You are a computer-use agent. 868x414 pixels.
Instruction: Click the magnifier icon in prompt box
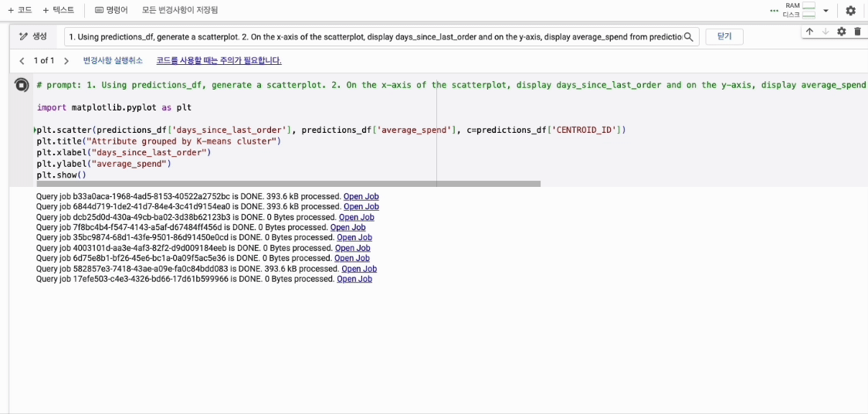pyautogui.click(x=689, y=36)
